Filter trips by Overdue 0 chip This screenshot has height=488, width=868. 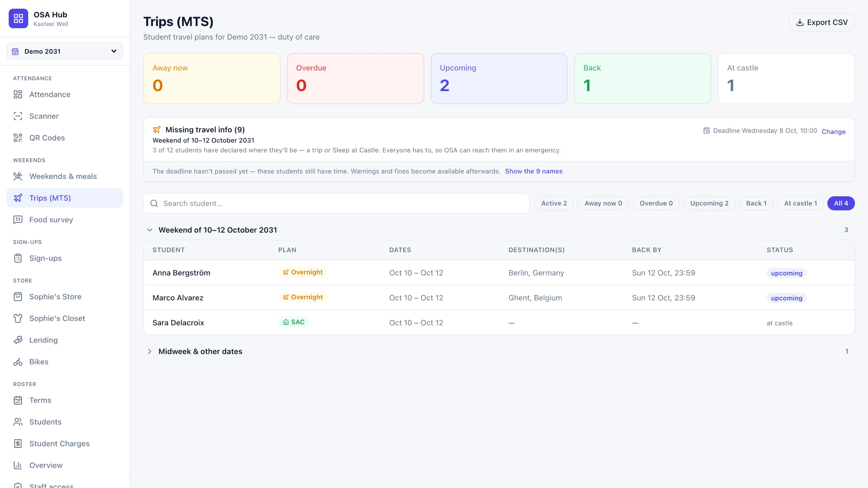pos(656,203)
